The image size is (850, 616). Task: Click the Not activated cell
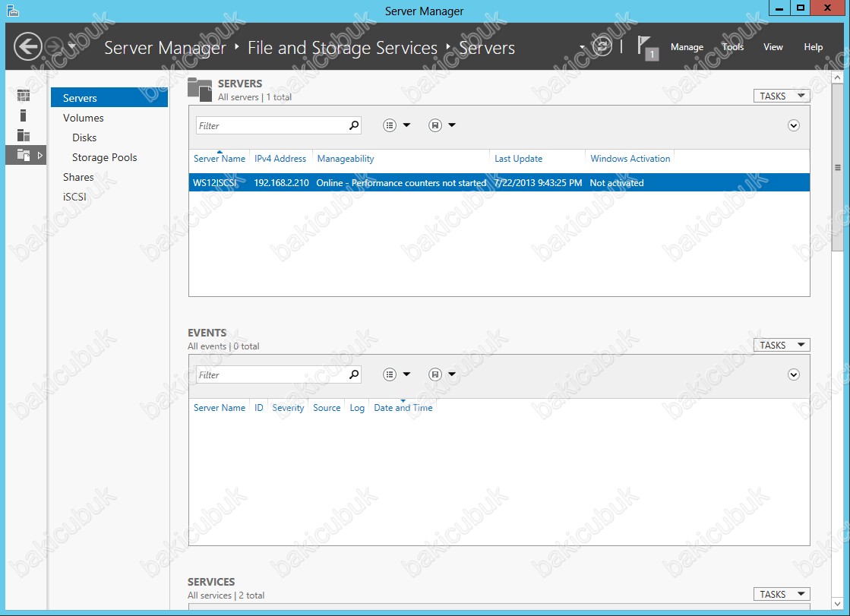(617, 183)
